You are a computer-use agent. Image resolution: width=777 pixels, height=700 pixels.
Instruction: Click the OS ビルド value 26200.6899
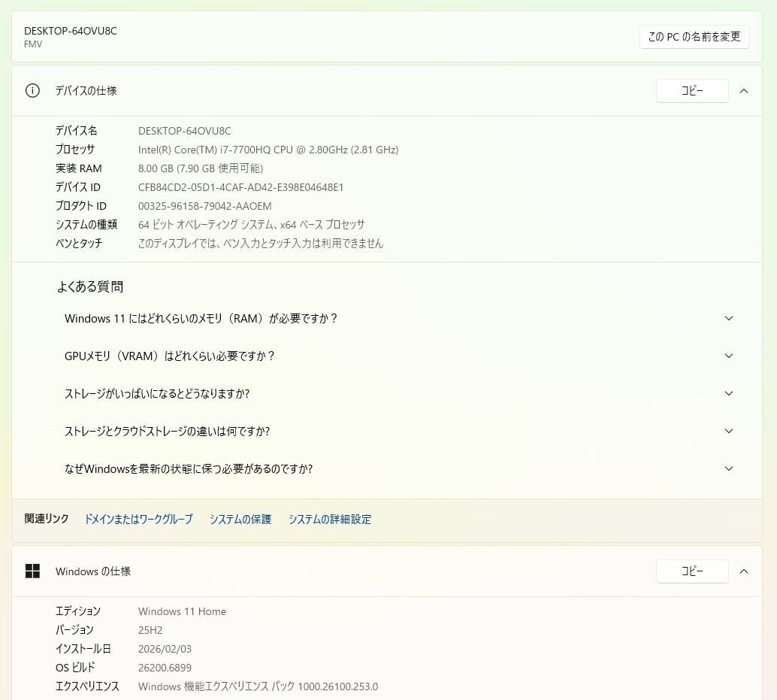pyautogui.click(x=165, y=668)
